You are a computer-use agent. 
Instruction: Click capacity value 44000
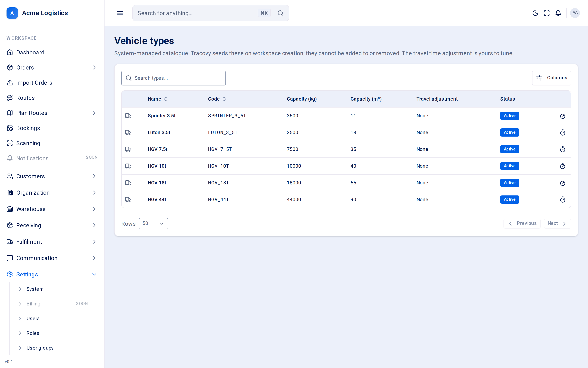point(294,200)
